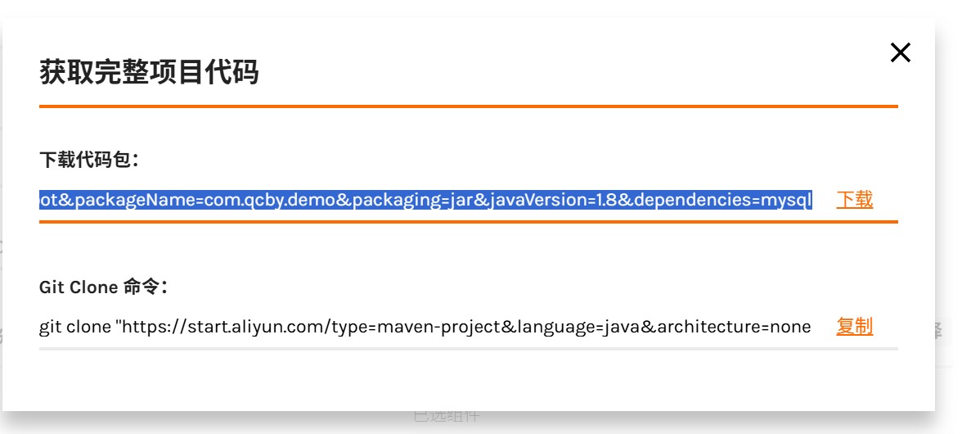Click the grey underline below the git command
Screen dimensions: 980x434
(468, 349)
